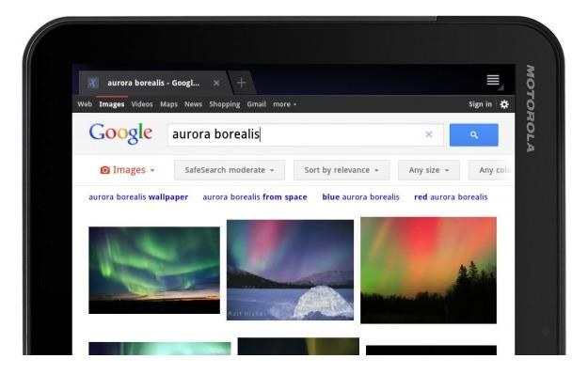Open new tab with plus icon
Image resolution: width=588 pixels, height=390 pixels.
242,83
